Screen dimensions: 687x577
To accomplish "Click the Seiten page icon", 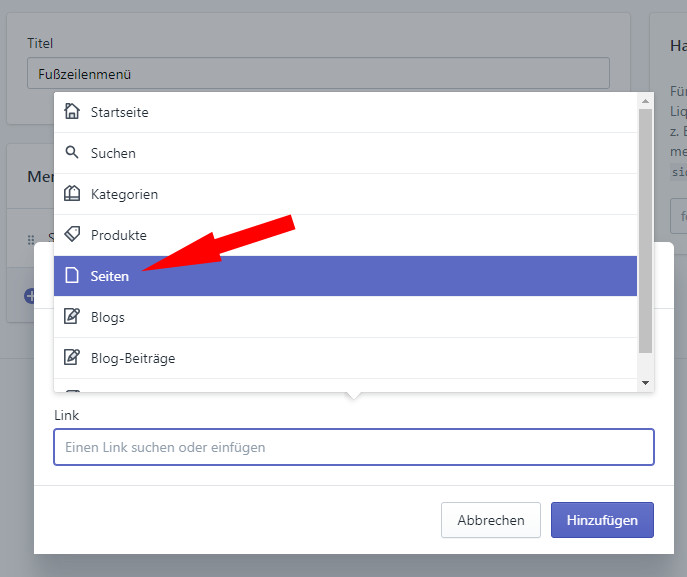I will click(72, 276).
